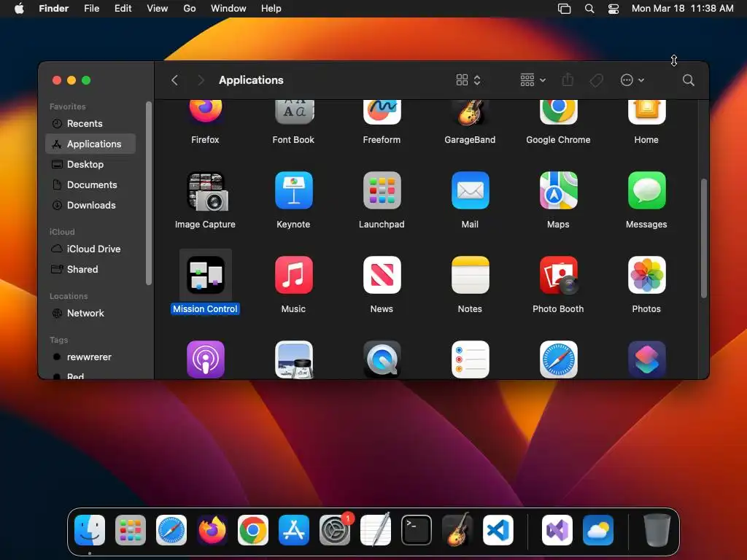Select the Photos app icon
This screenshot has width=747, height=560.
click(x=646, y=275)
